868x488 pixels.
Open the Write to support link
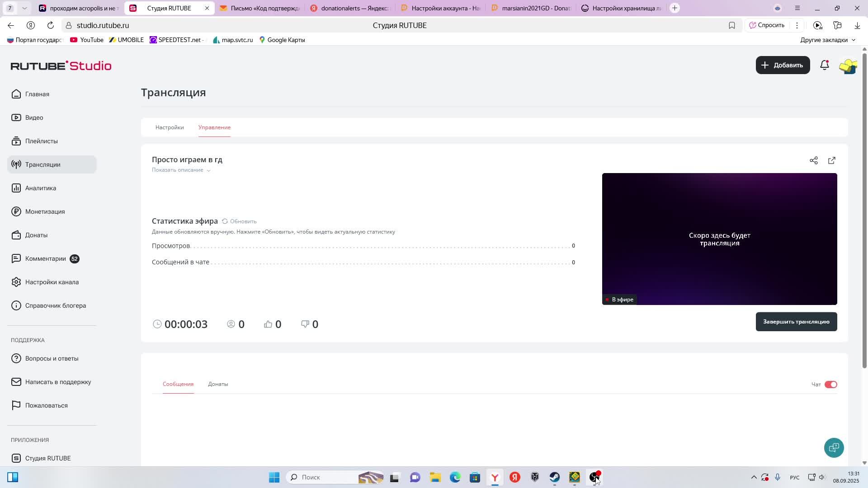pos(58,382)
